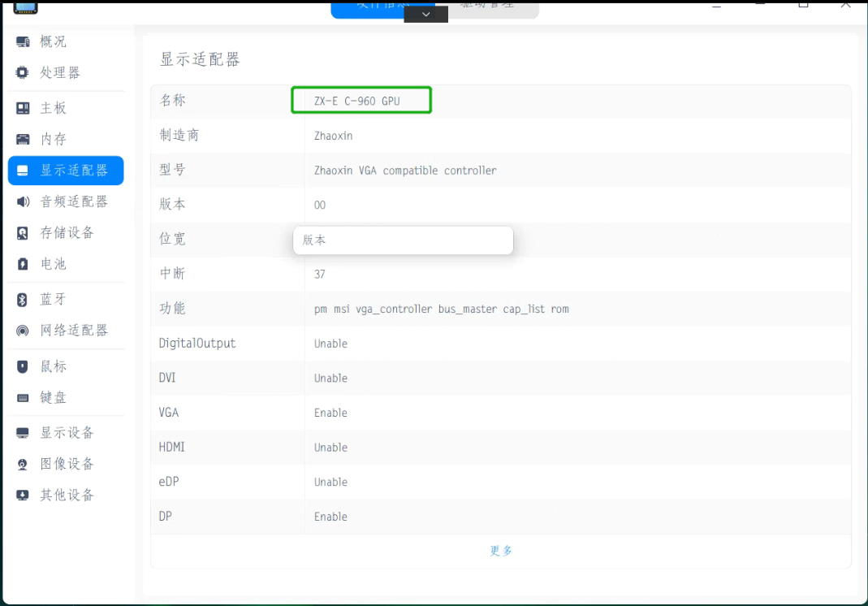Select the 显示设备 monitor icon
This screenshot has width=868, height=606.
(x=23, y=433)
